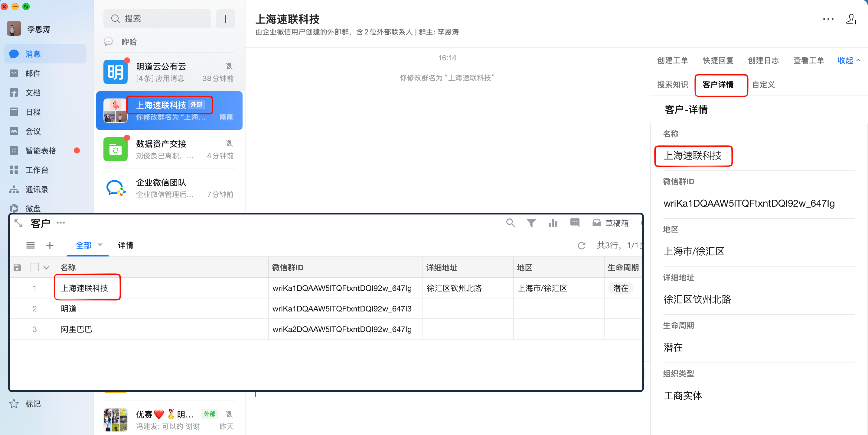Open the chevron beside header checkbox

[47, 268]
